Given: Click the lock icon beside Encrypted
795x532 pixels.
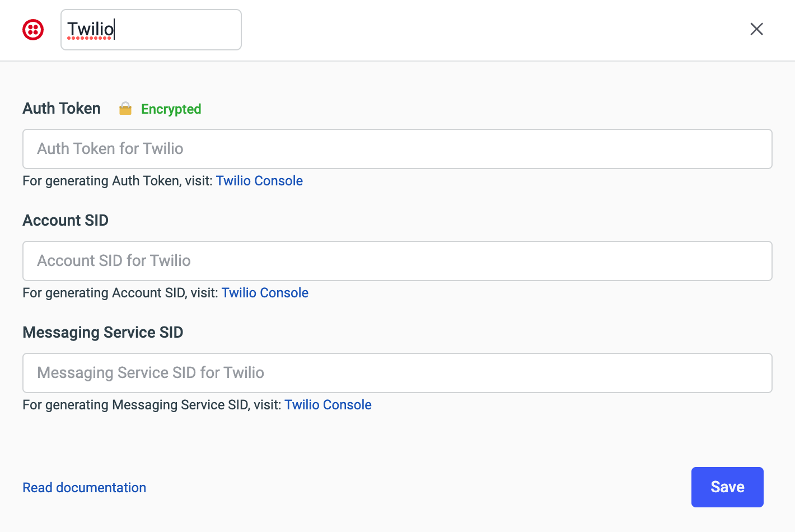Looking at the screenshot, I should tap(125, 109).
